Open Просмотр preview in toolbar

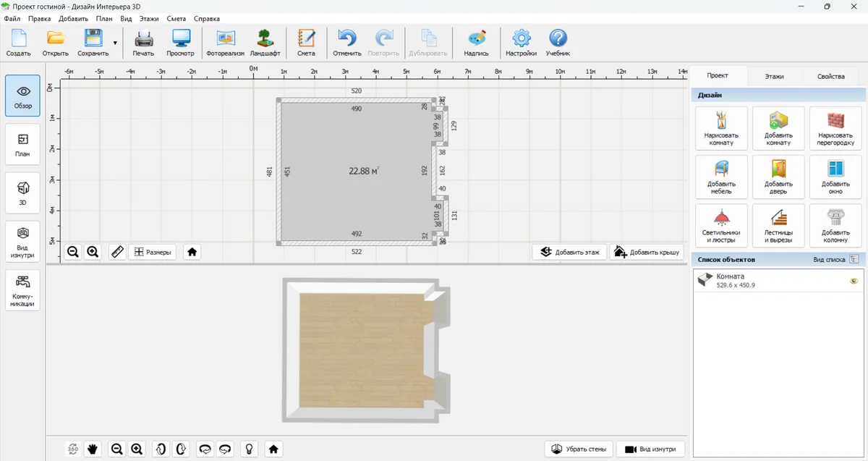point(180,43)
